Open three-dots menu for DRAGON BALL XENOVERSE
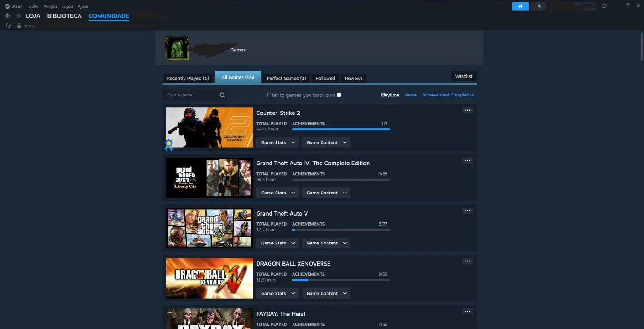 tap(467, 261)
